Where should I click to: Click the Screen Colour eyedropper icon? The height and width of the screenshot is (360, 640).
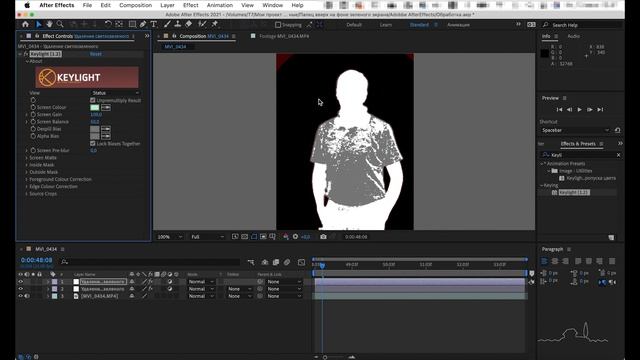click(x=106, y=107)
